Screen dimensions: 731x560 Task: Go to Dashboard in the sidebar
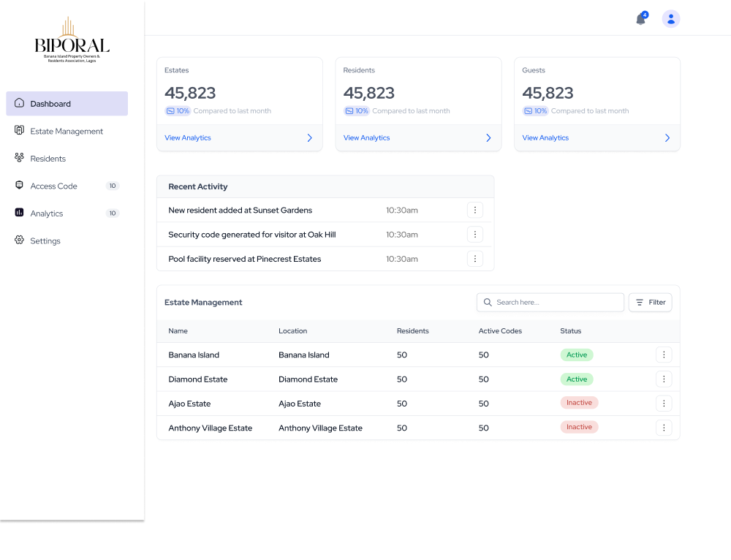coord(67,104)
